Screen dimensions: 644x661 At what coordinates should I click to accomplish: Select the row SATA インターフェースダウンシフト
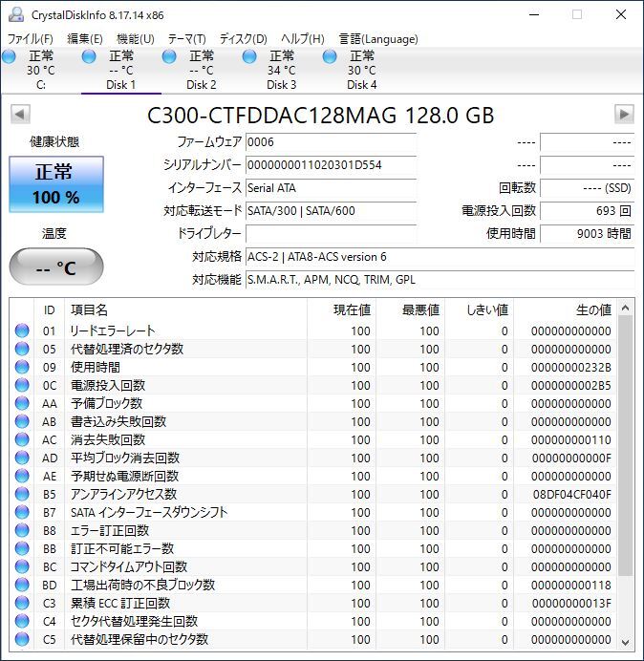coord(313,512)
